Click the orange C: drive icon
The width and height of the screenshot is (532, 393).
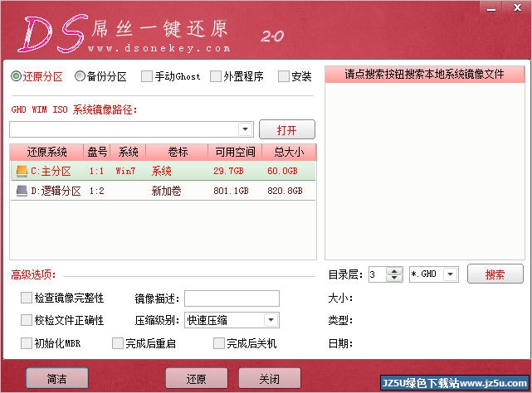tap(22, 171)
